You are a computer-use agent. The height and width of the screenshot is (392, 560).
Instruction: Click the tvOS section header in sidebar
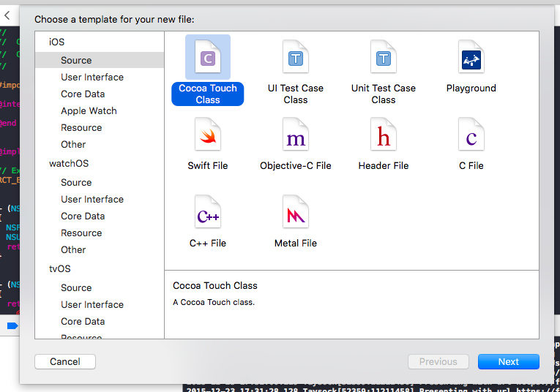tap(59, 268)
